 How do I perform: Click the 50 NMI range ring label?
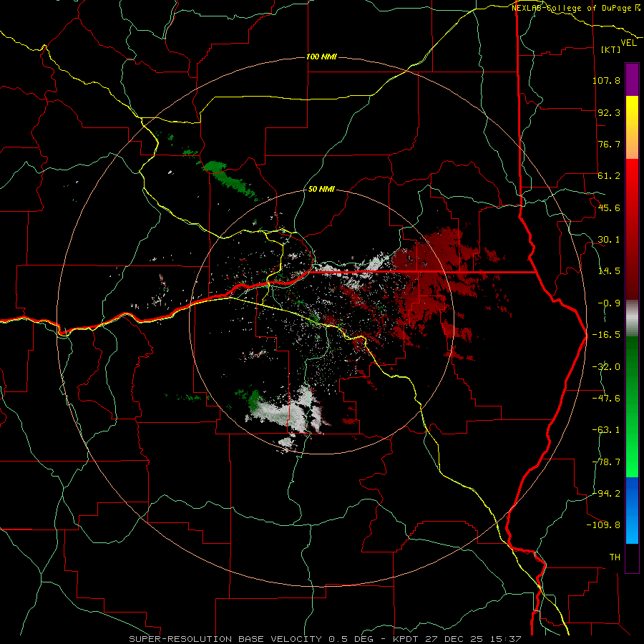tap(321, 190)
